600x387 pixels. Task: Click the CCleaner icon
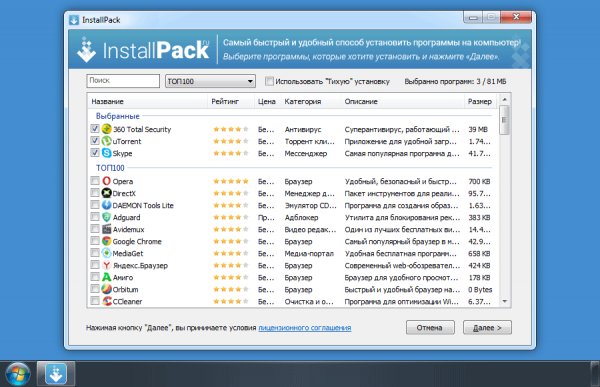(106, 301)
